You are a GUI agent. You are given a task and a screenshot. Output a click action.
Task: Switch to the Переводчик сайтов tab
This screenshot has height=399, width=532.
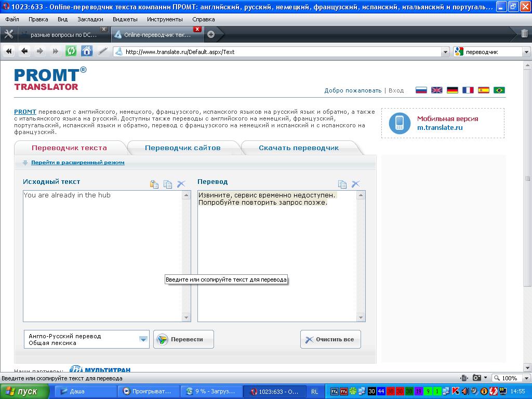point(183,148)
